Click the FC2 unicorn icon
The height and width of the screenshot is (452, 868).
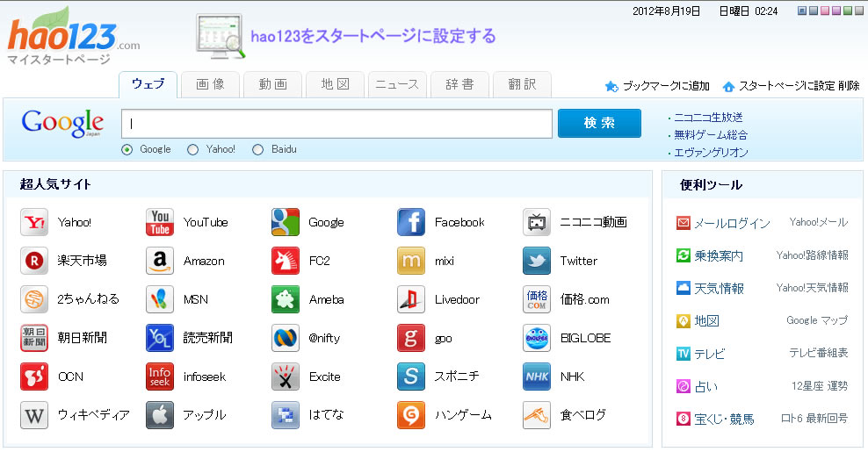point(286,261)
